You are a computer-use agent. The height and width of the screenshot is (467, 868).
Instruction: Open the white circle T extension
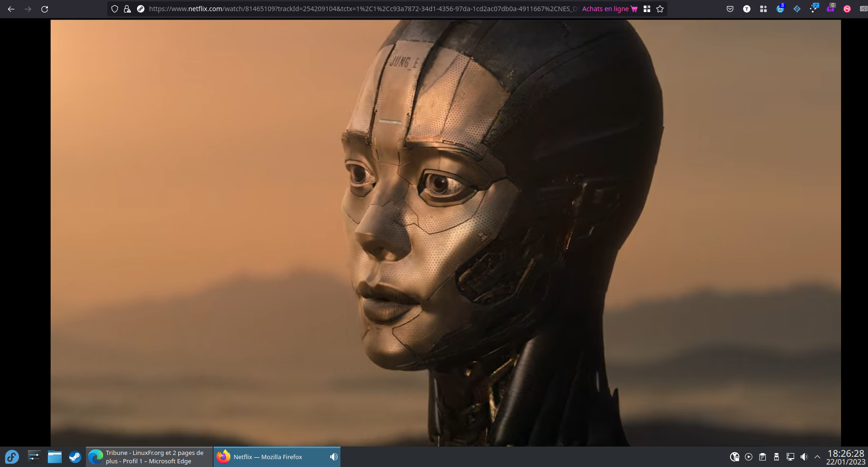point(747,9)
